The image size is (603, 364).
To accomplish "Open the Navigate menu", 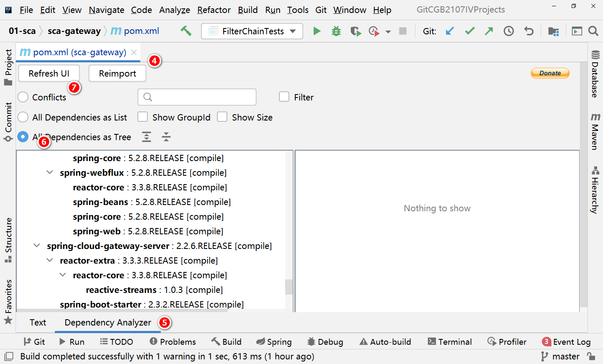I will (x=106, y=10).
